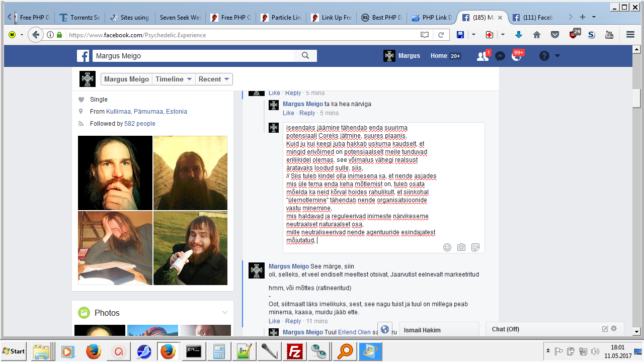Open the Firefox hamburger menu
The height and width of the screenshot is (362, 644).
[630, 35]
